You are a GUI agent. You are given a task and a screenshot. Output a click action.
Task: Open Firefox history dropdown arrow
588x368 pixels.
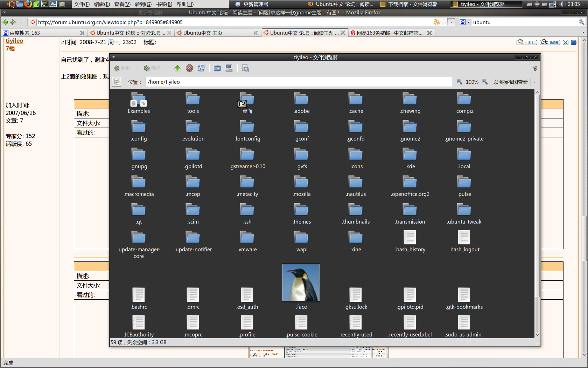22,22
